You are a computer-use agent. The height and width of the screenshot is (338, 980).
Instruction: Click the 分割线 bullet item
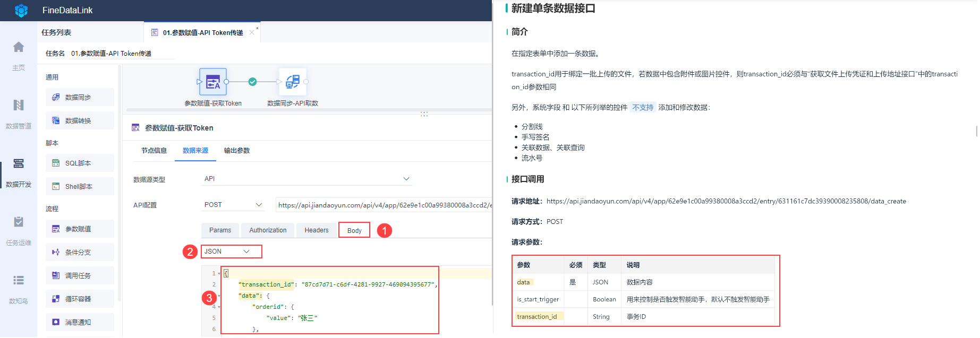[532, 126]
